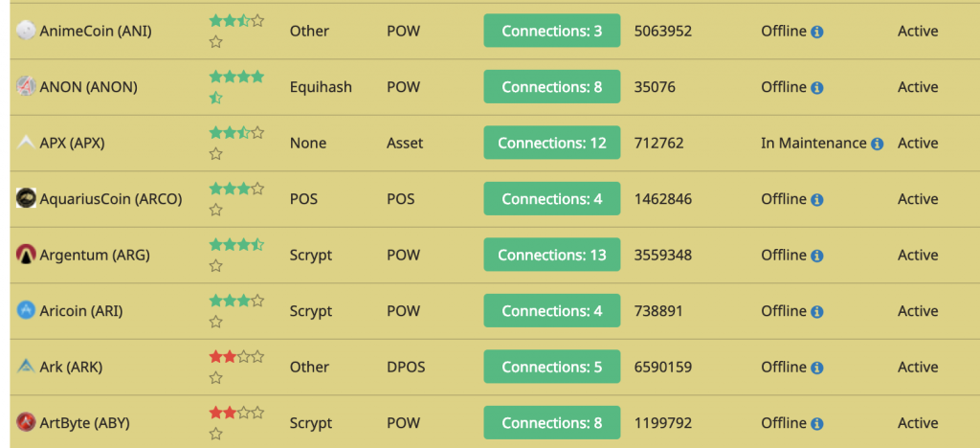Open the Argentum (ARG) coin name
The image size is (980, 448).
95,255
